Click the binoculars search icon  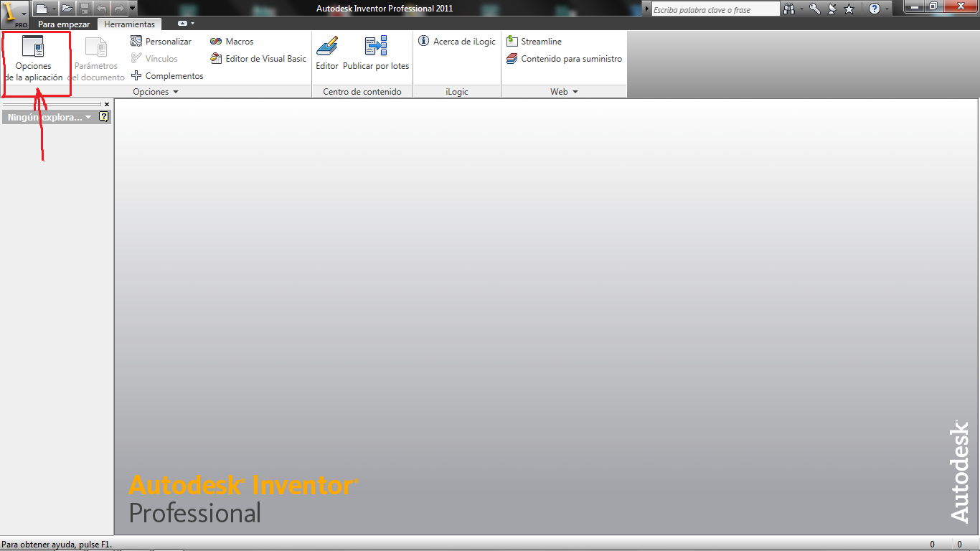789,9
